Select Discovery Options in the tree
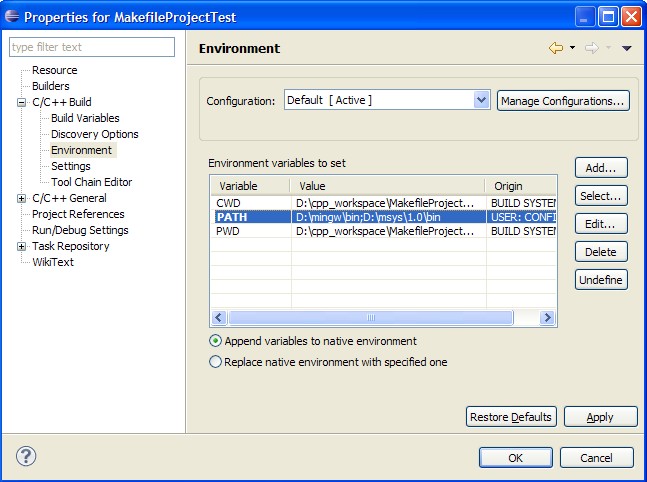 (x=94, y=134)
